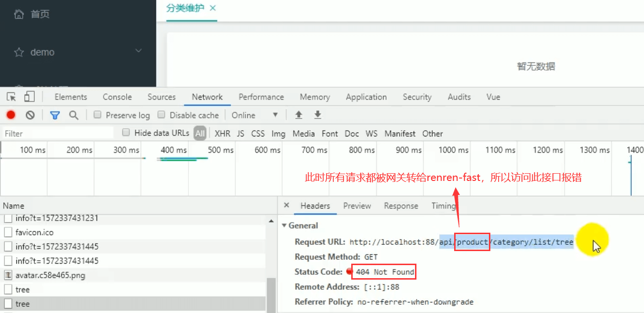
Task: Stop recording network log
Action: 11,115
